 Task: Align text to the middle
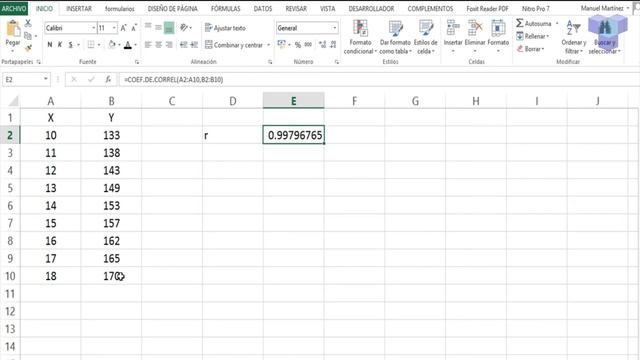pyautogui.click(x=158, y=27)
